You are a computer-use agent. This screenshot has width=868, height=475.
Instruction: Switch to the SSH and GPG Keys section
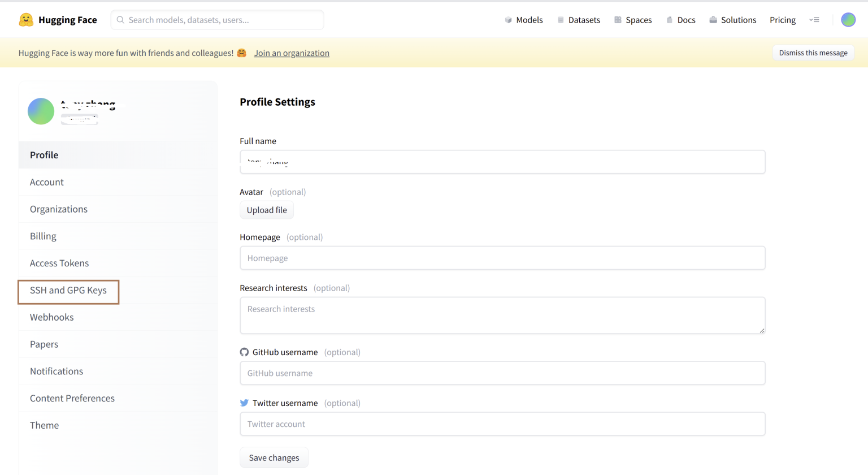coord(68,290)
